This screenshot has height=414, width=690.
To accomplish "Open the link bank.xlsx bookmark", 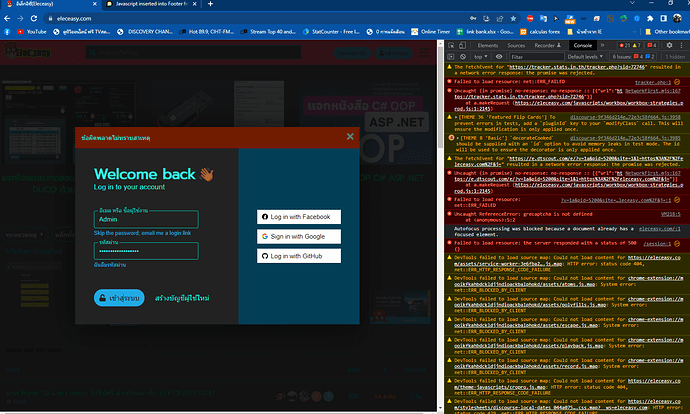I will (485, 32).
